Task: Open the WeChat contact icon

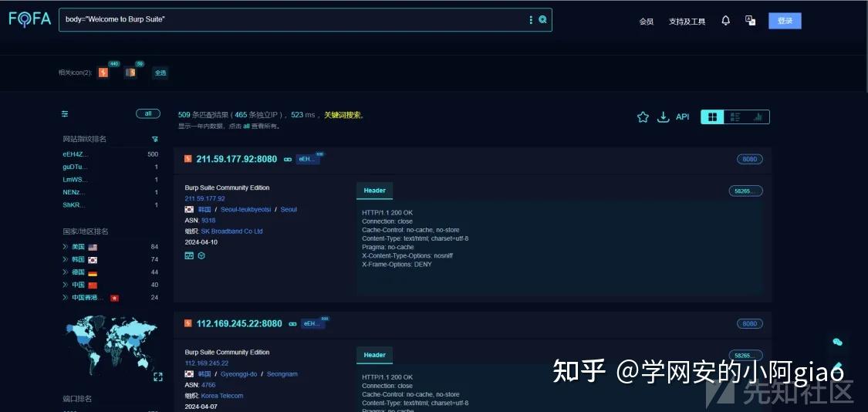Action: point(838,343)
